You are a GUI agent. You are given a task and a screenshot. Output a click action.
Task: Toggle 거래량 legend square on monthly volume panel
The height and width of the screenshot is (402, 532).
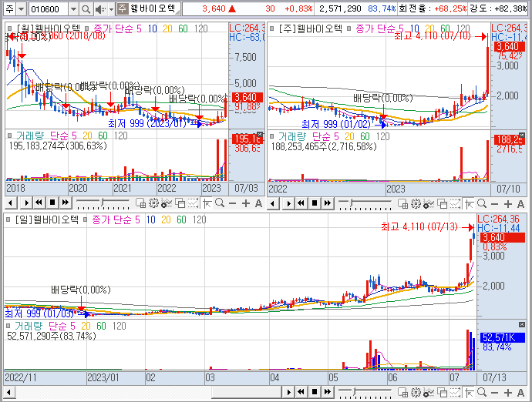point(9,136)
